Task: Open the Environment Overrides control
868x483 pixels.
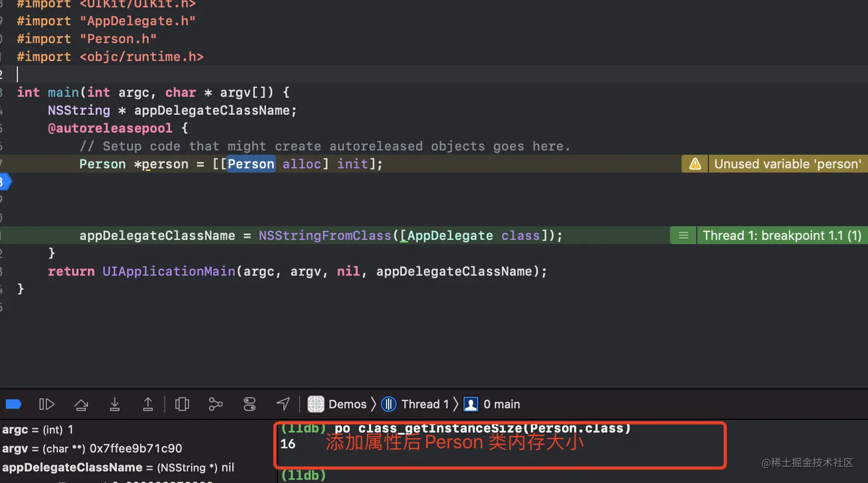Action: pos(250,404)
